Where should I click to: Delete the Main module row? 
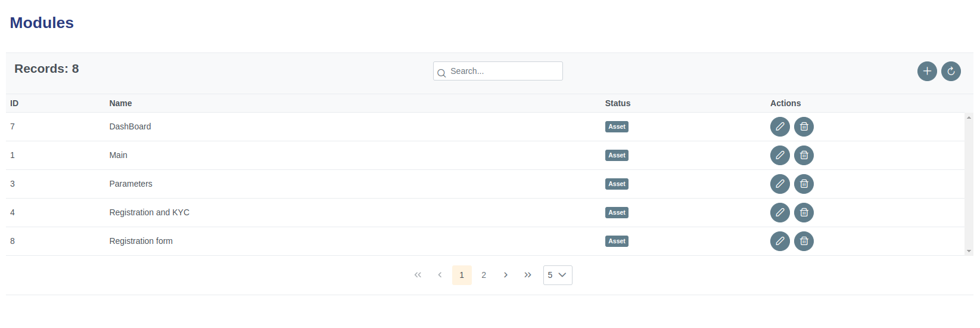point(804,155)
